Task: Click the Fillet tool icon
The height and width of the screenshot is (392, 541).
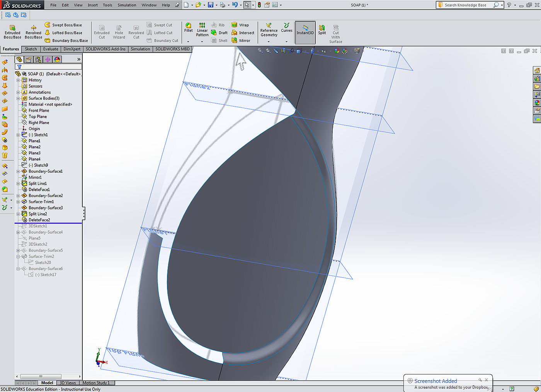Action: 188,25
